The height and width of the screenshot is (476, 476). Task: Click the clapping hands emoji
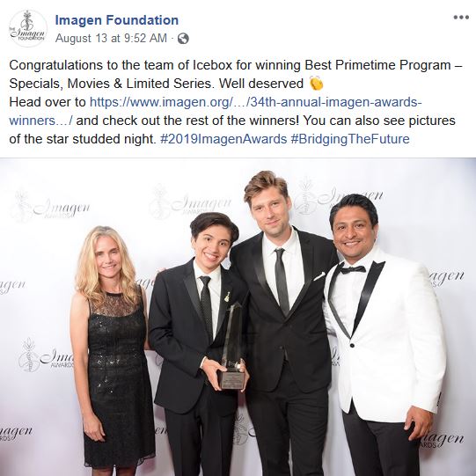[x=317, y=84]
